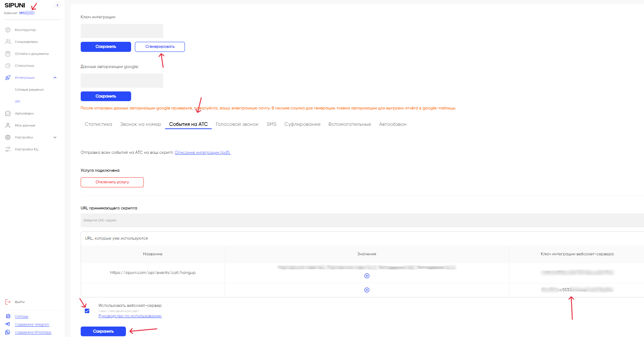Switch to Статистика tab

pos(98,124)
